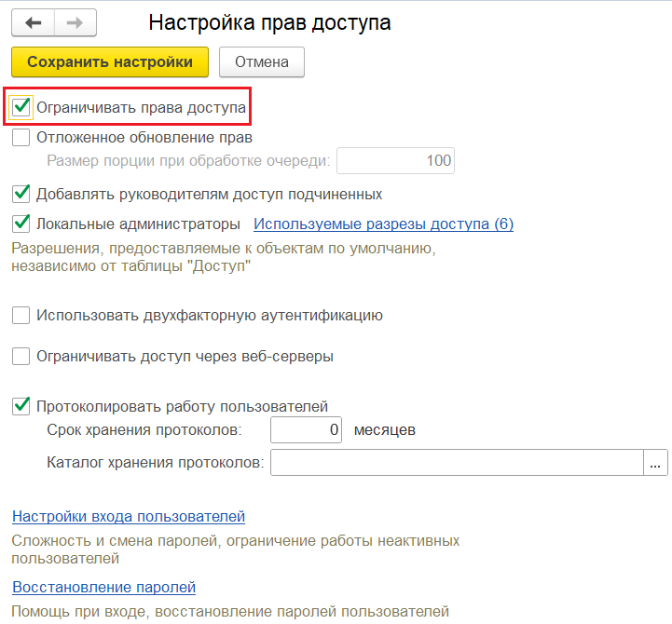Toggle Добавлять руководителям доступ подчиненных
Viewport: 672px width, 624px height.
21,195
